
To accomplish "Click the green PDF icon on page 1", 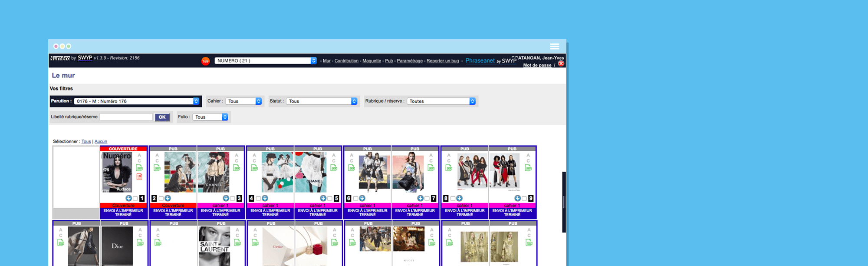I will click(x=139, y=168).
